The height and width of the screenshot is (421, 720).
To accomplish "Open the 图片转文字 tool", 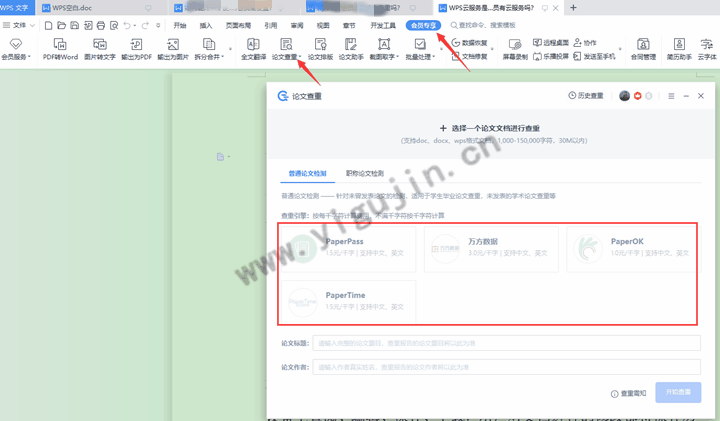I will pos(100,49).
